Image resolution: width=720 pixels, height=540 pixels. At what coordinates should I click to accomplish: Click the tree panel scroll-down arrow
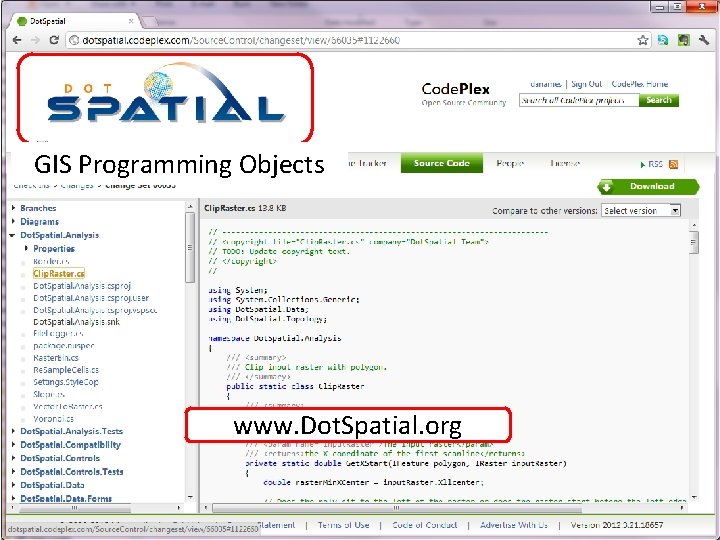coord(190,498)
